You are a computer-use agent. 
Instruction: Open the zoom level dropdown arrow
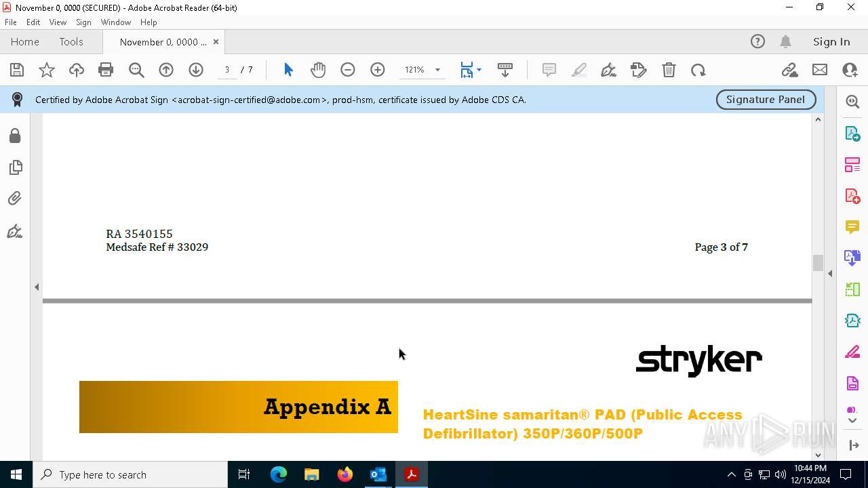pos(437,70)
